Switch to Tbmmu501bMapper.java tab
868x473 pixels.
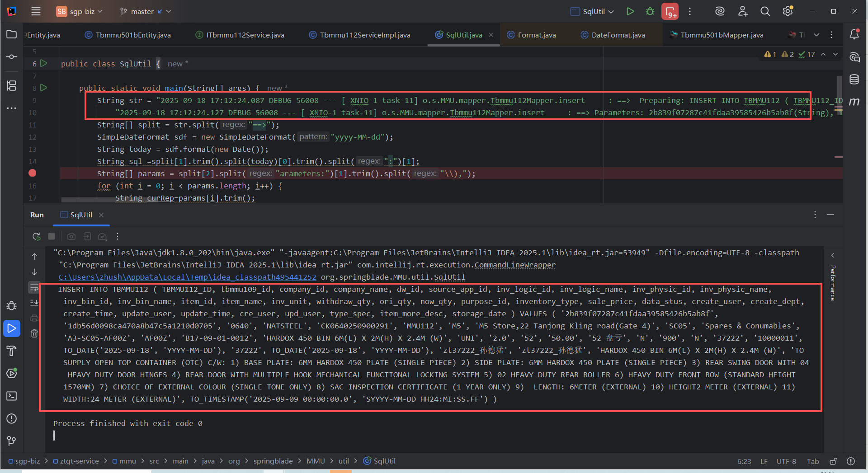[717, 35]
